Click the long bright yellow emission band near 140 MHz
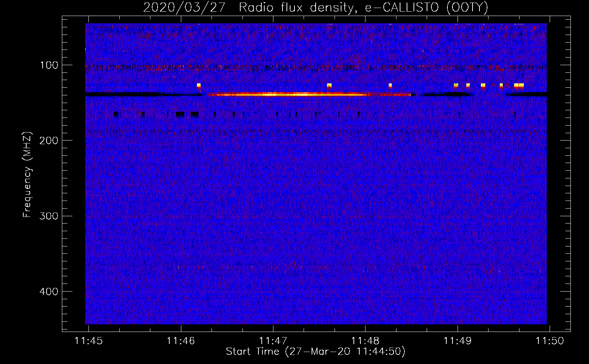 click(x=309, y=94)
